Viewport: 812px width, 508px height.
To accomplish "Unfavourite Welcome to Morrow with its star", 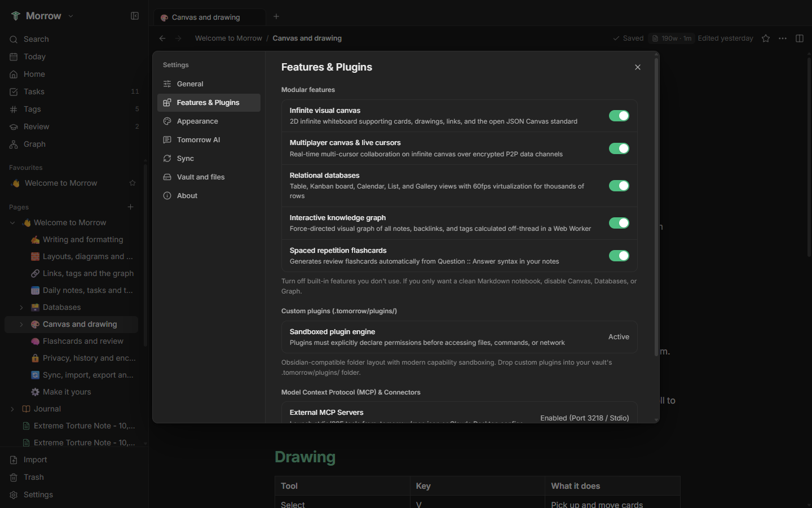I will point(133,183).
